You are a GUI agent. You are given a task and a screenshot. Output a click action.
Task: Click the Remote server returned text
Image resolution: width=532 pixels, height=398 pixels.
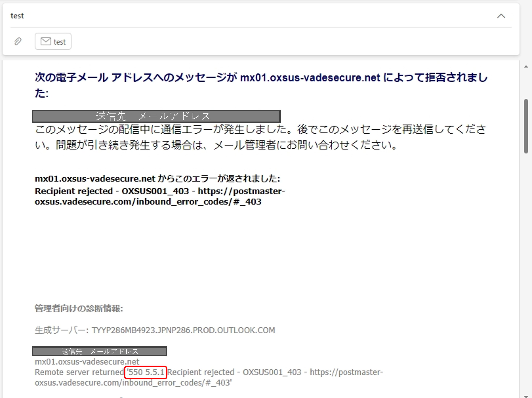79,372
